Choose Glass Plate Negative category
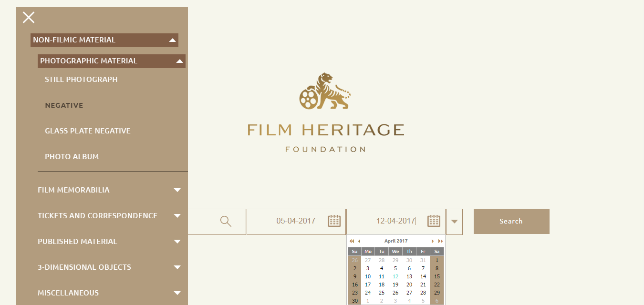Viewport: 644px width, 305px height. [88, 131]
